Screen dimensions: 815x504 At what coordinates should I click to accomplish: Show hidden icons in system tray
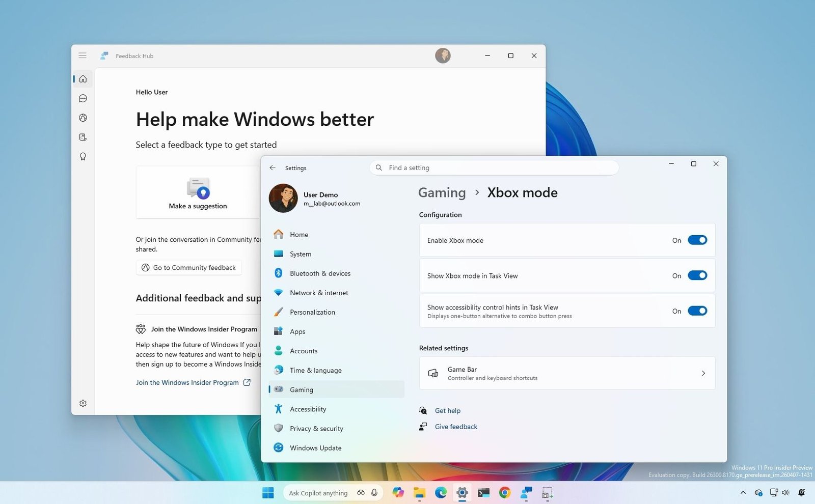(x=743, y=493)
